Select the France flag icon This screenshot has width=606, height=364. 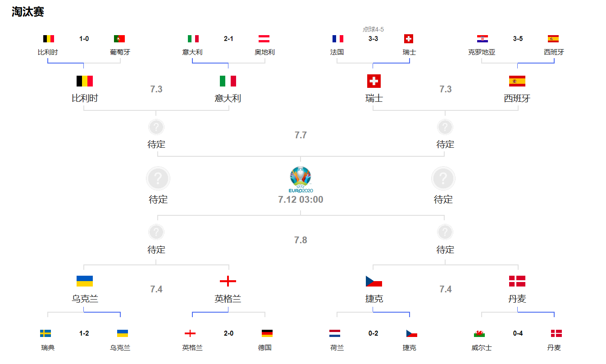pos(338,39)
